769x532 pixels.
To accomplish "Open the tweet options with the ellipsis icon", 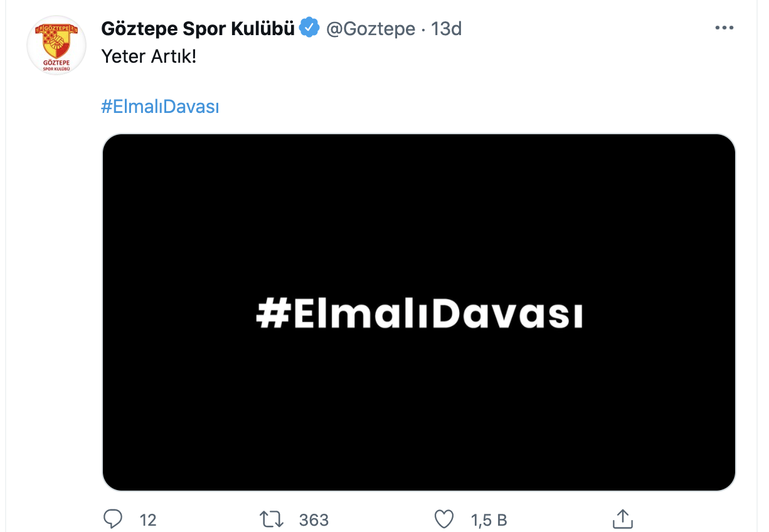I will pyautogui.click(x=725, y=26).
